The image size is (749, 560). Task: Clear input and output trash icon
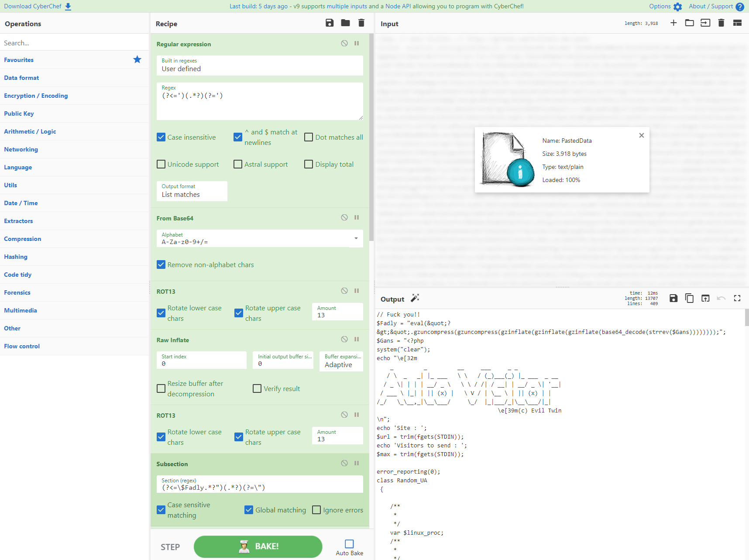721,23
